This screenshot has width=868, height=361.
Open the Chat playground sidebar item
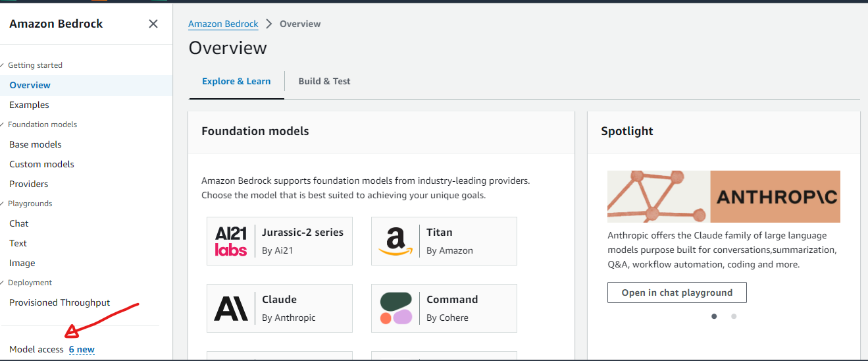(x=19, y=223)
